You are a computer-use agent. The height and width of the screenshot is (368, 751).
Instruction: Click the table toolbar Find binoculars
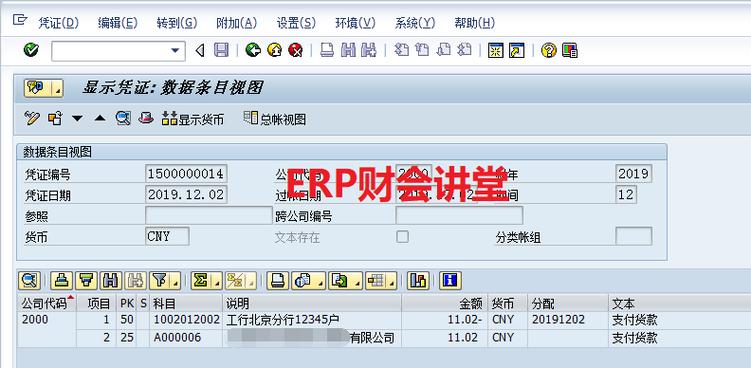click(x=111, y=281)
